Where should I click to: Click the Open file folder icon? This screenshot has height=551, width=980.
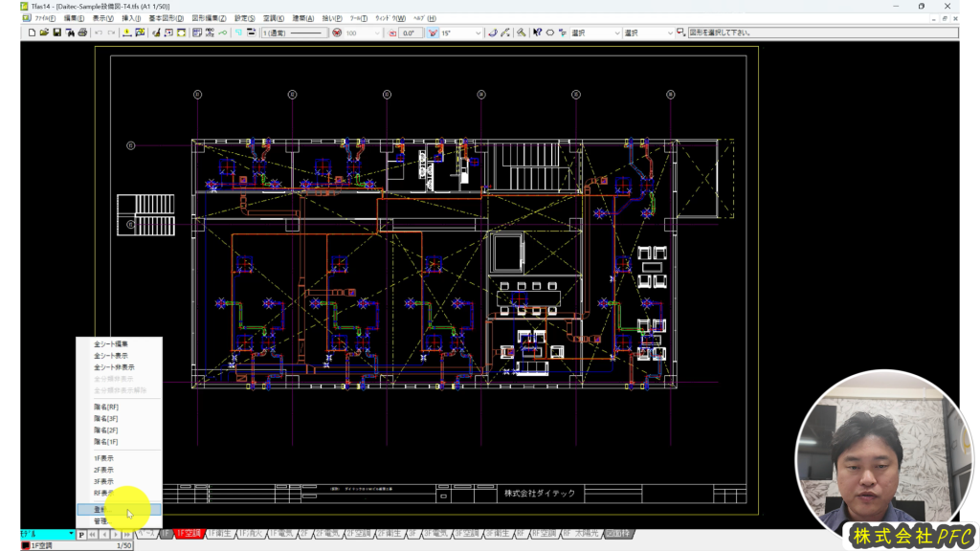point(44,33)
